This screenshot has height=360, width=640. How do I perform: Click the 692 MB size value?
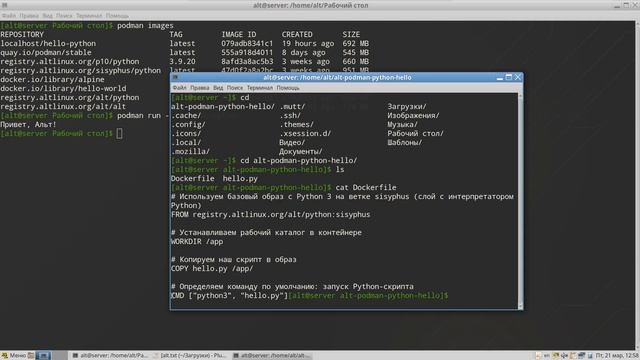(356, 43)
